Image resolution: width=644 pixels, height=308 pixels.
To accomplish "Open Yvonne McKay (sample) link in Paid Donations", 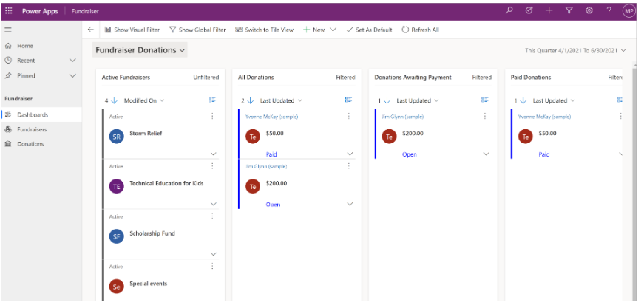I will 544,117.
